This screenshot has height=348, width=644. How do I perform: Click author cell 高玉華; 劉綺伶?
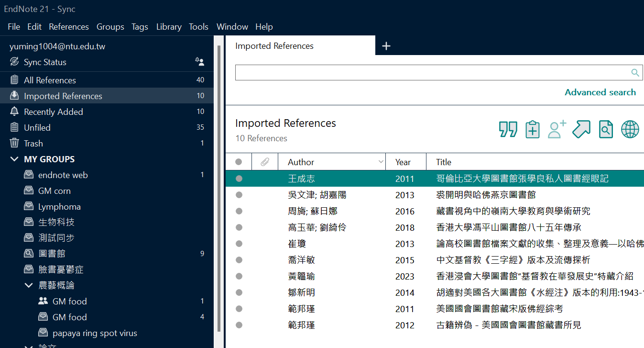point(317,227)
